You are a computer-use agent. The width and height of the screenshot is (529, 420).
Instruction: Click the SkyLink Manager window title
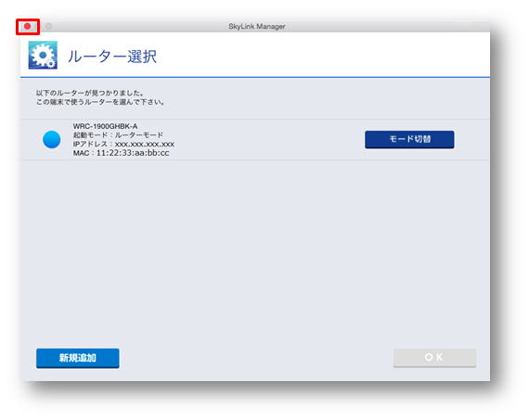pos(257,26)
